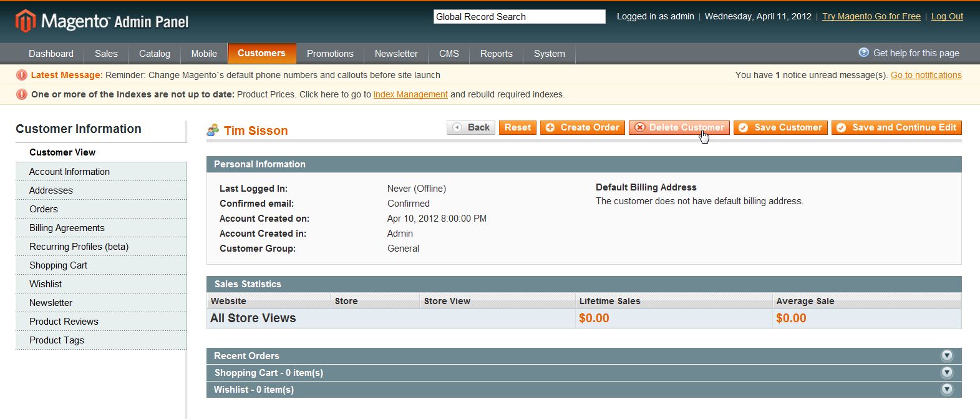This screenshot has height=419, width=980.
Task: Expand the Wishlist section arrow
Action: [x=947, y=390]
